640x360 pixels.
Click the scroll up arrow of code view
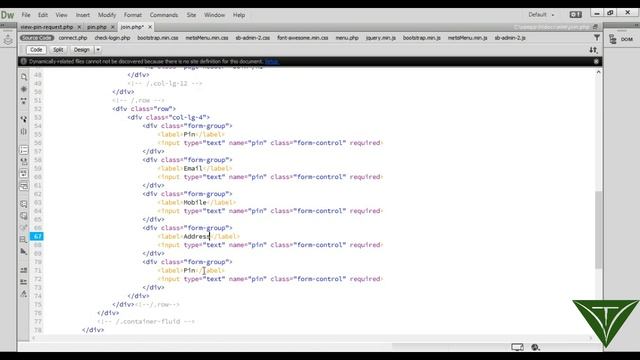(598, 72)
